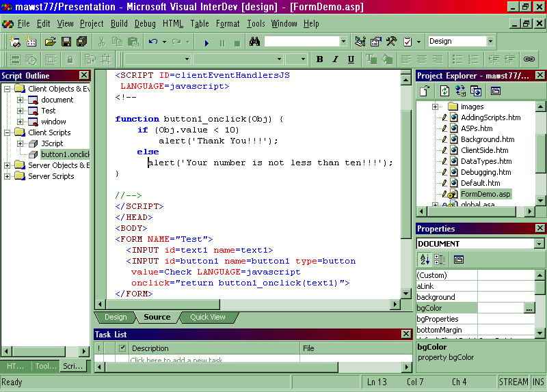
Task: Switch to the Design tab
Action: coord(115,317)
